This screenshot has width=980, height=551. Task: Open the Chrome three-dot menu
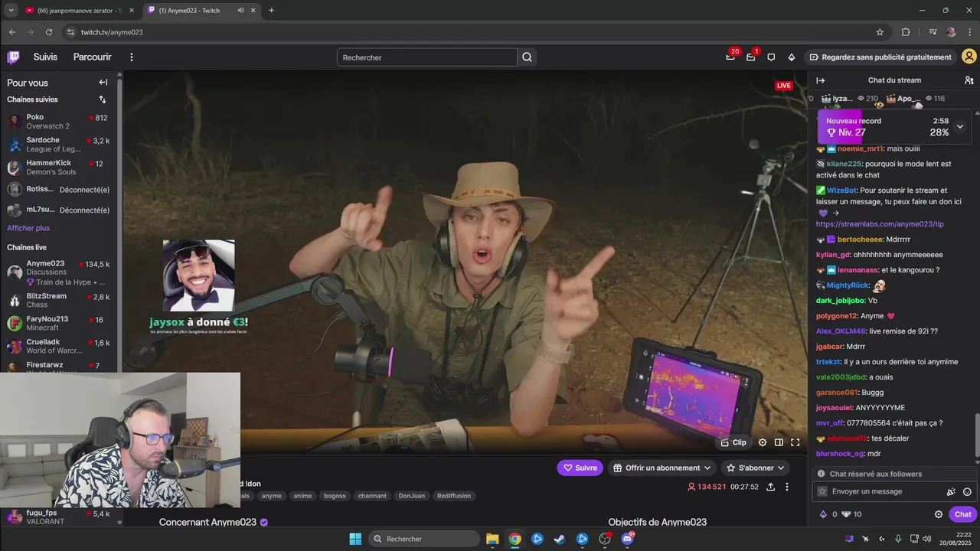click(x=969, y=32)
